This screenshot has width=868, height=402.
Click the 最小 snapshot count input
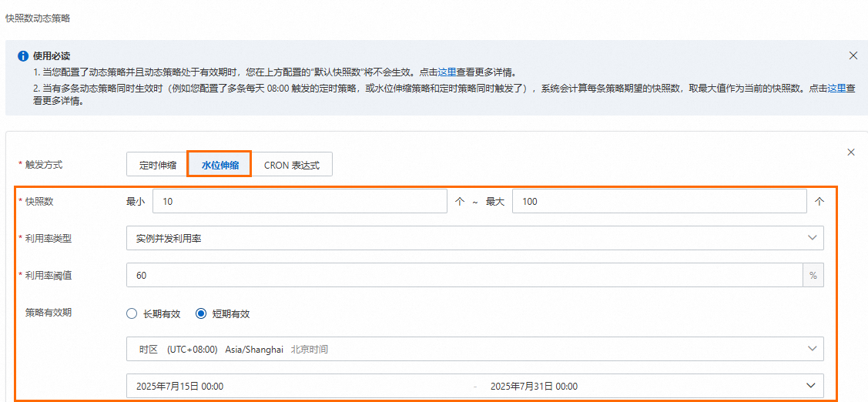coord(300,202)
